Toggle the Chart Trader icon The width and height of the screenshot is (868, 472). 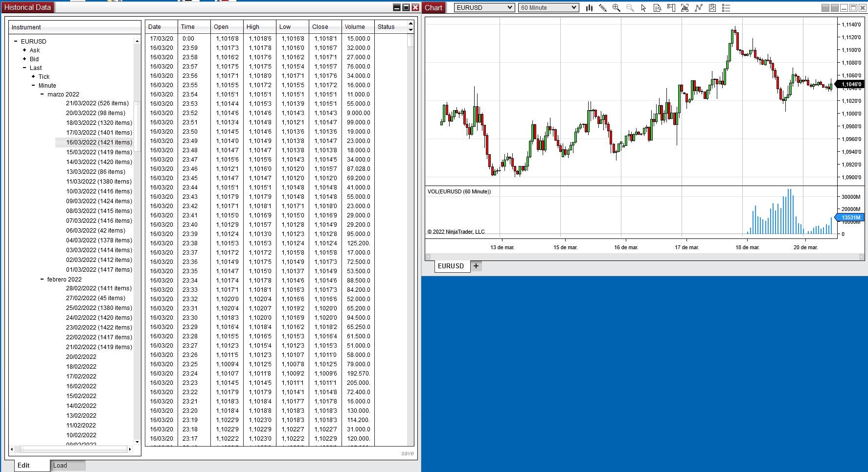tap(671, 8)
